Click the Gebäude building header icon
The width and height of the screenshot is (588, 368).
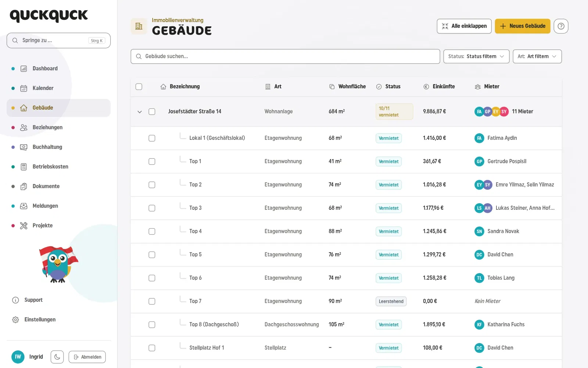point(139,26)
